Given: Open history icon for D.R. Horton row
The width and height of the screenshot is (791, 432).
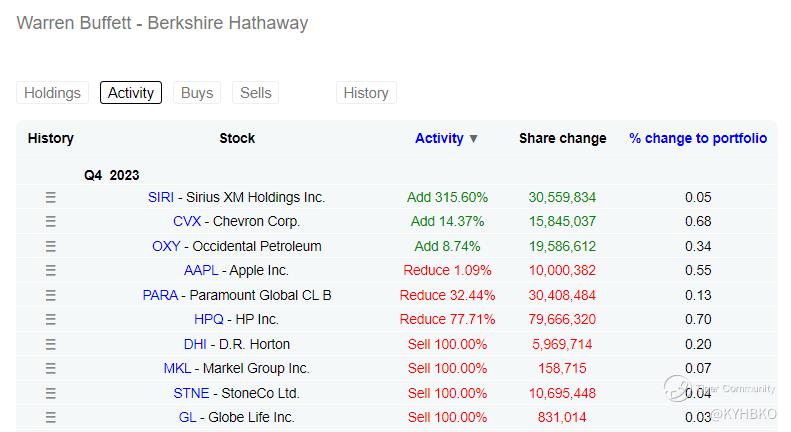Looking at the screenshot, I should pyautogui.click(x=50, y=344).
